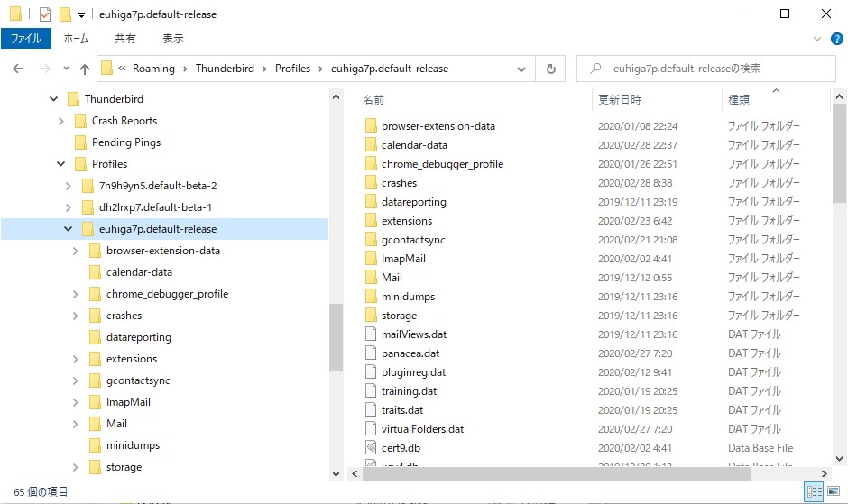The image size is (848, 504).
Task: Expand the 7h9h9yn5.default-beta-2 folder node
Action: point(68,186)
